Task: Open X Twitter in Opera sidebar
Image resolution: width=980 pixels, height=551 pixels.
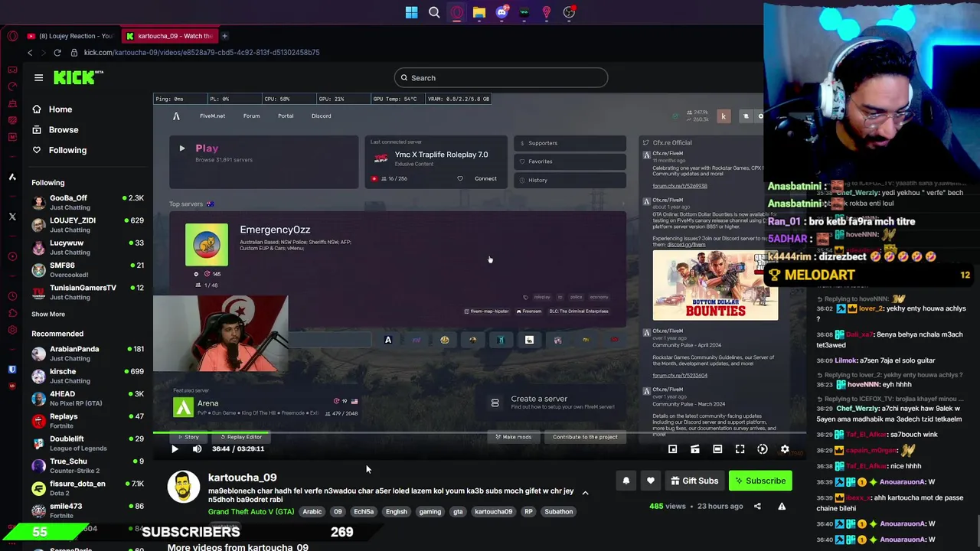Action: 12,217
